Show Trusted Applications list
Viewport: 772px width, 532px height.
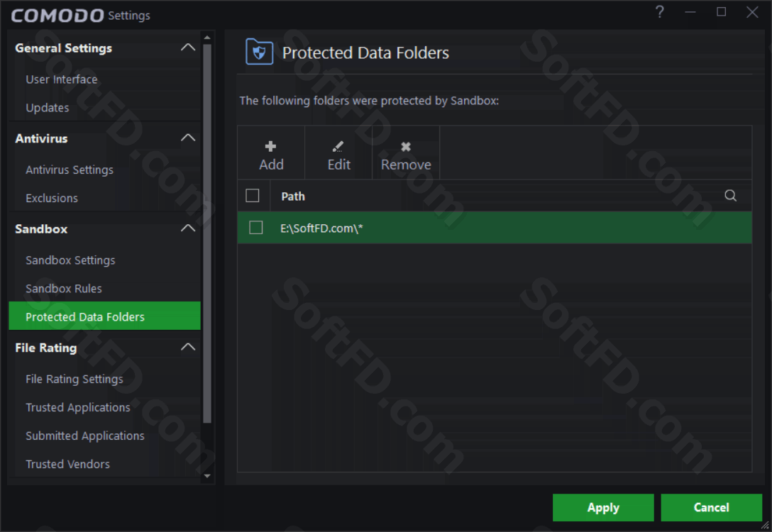[x=78, y=408]
